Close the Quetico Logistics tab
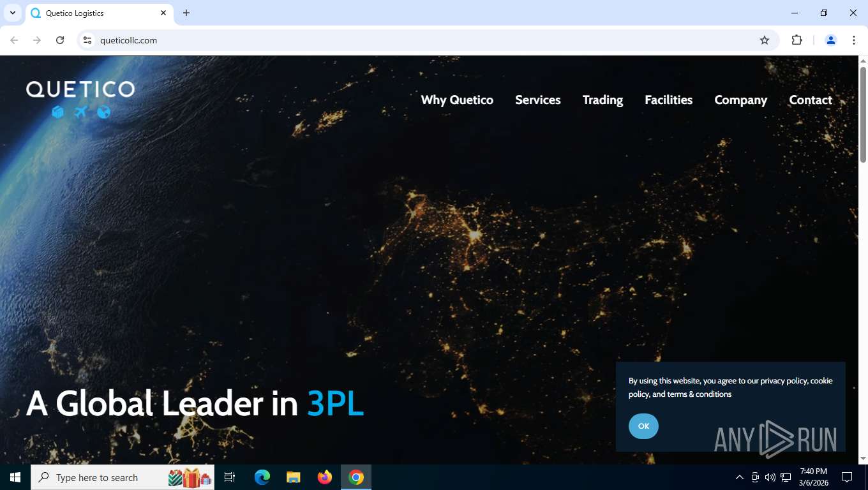 click(x=163, y=13)
